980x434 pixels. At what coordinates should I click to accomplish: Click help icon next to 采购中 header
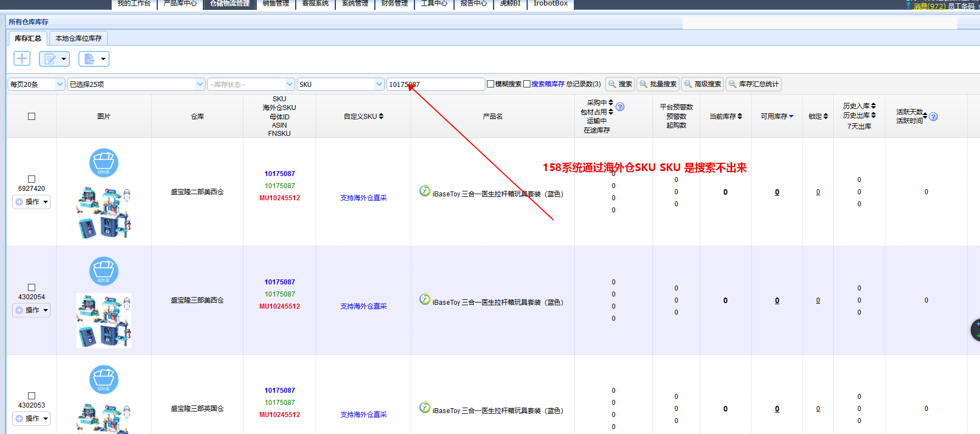[x=620, y=107]
